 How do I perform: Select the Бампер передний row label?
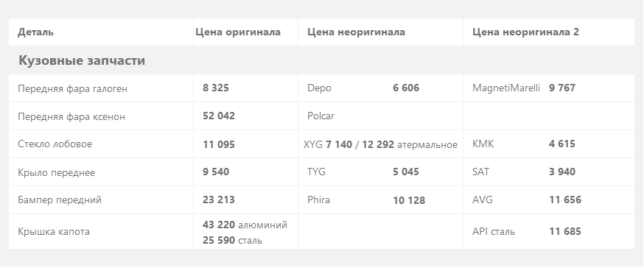pyautogui.click(x=60, y=200)
